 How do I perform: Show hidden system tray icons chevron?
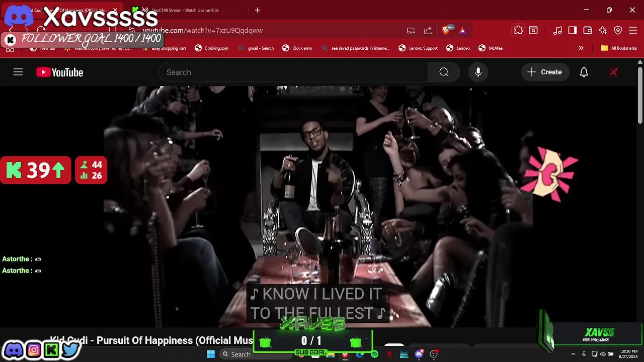(x=573, y=354)
